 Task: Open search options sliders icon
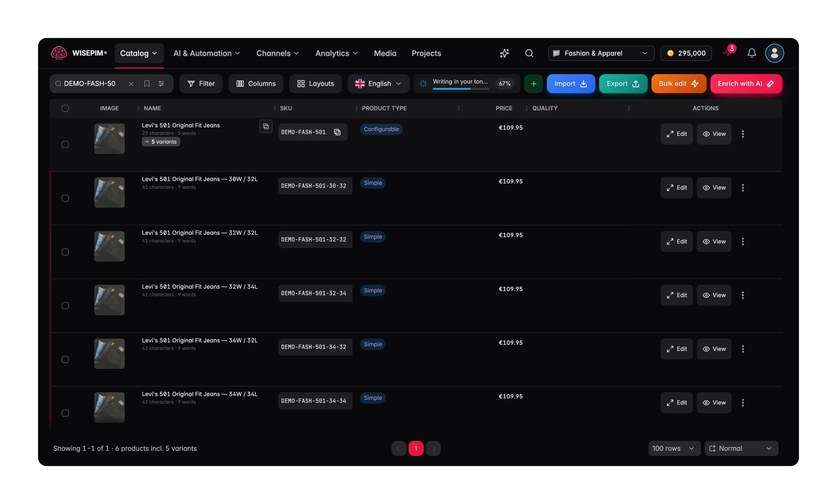pyautogui.click(x=161, y=84)
